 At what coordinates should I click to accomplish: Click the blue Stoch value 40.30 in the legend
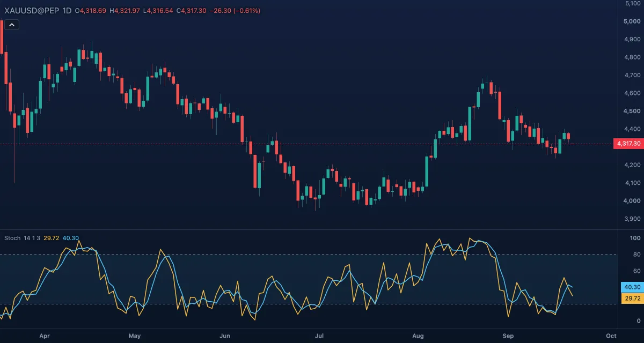click(70, 238)
